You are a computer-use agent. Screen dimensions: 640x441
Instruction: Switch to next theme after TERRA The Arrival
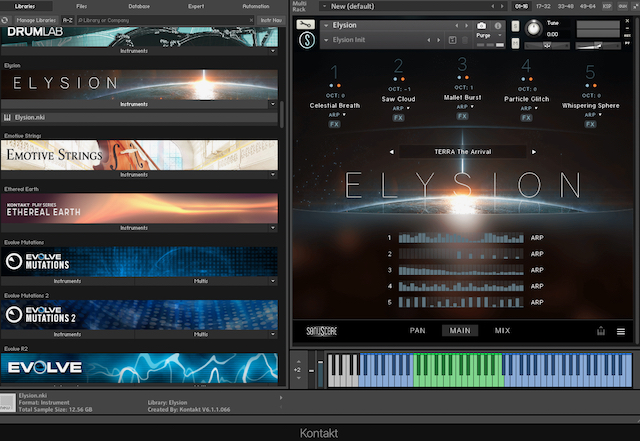(x=533, y=152)
